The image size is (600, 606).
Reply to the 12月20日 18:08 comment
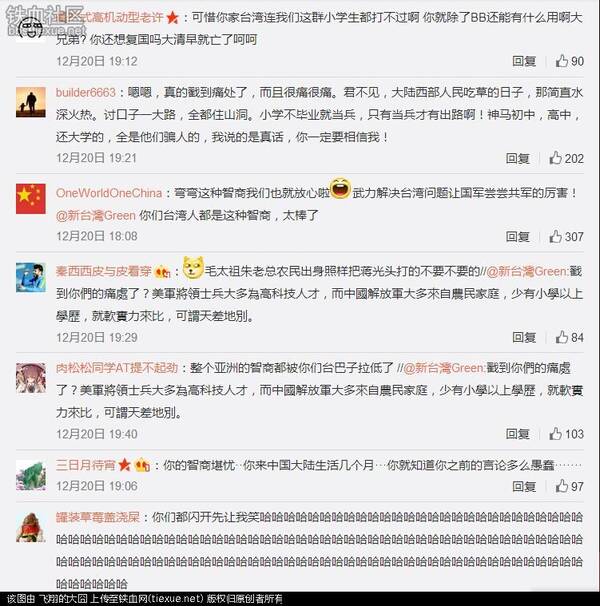(517, 237)
